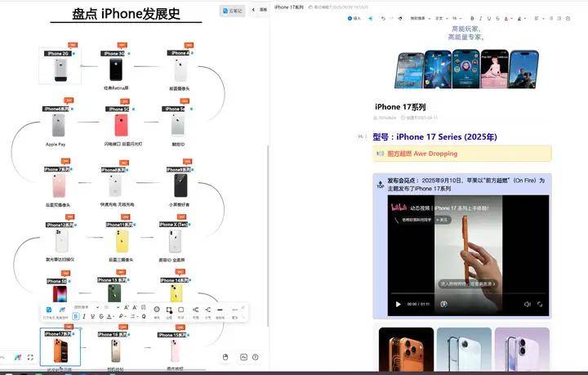Click bold icon in the document toolbar
This screenshot has height=375, width=588.
[x=472, y=18]
